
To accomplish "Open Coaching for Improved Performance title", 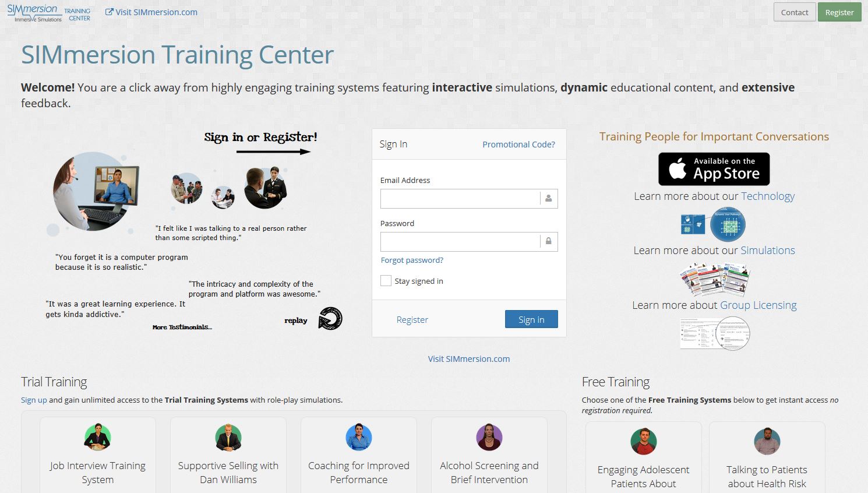I will (359, 473).
